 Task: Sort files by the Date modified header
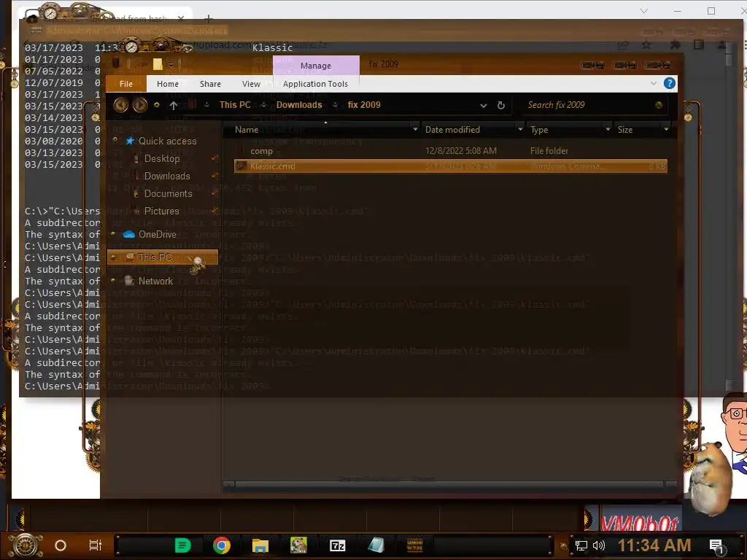click(469, 130)
